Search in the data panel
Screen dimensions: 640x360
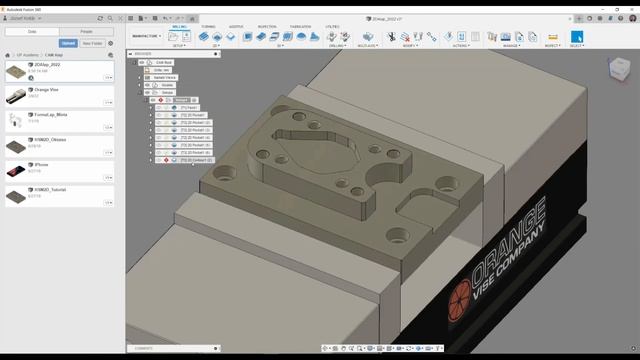click(110, 18)
